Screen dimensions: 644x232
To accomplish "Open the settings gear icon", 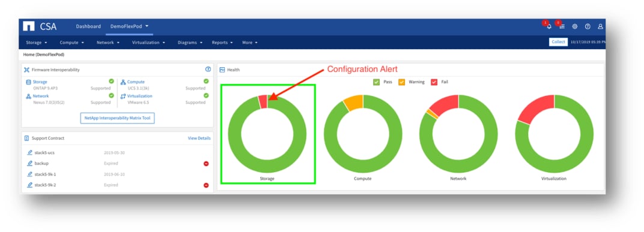I will (574, 26).
